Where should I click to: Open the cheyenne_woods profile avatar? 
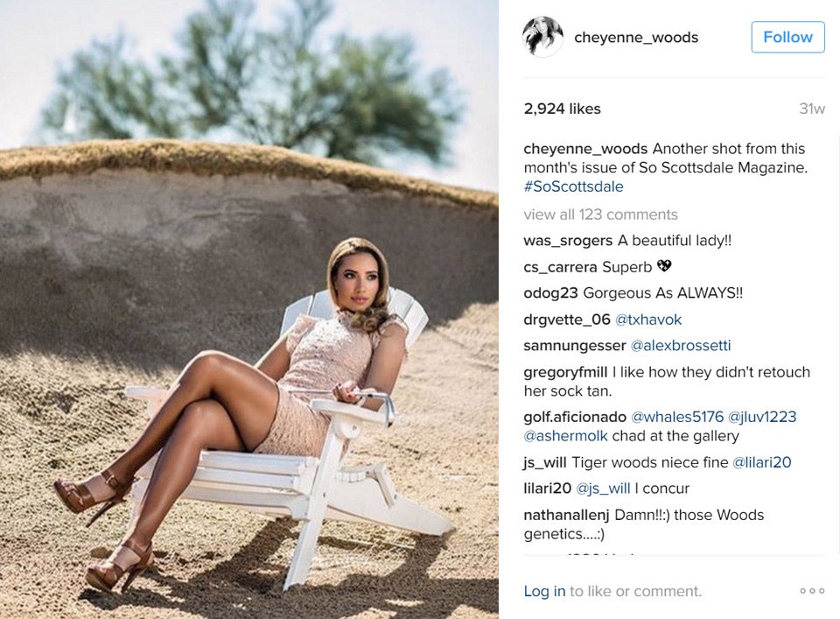click(542, 37)
